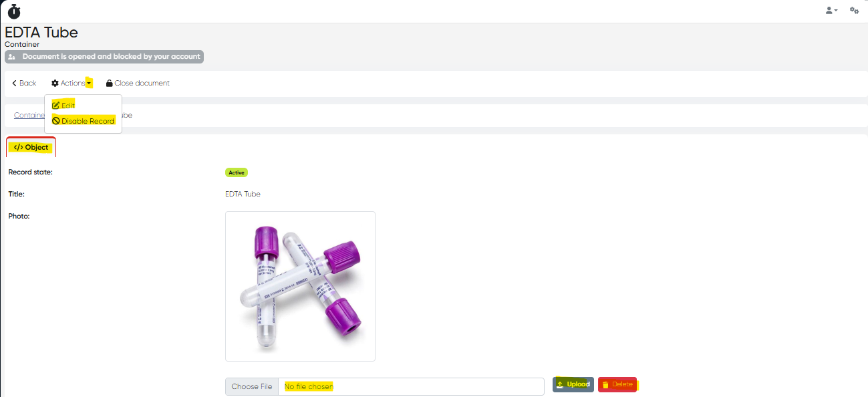Collapse the Actions dropdown caret

(x=89, y=84)
